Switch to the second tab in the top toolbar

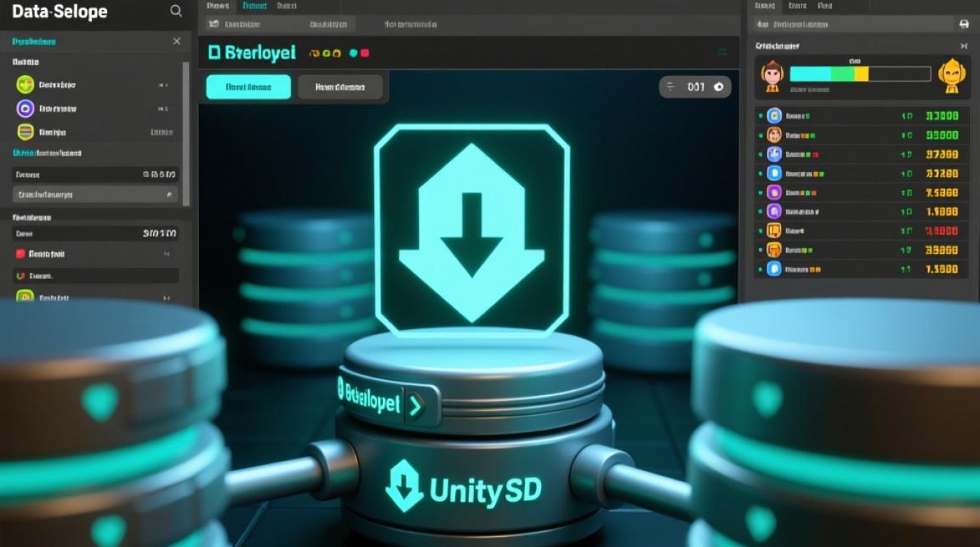click(x=254, y=5)
